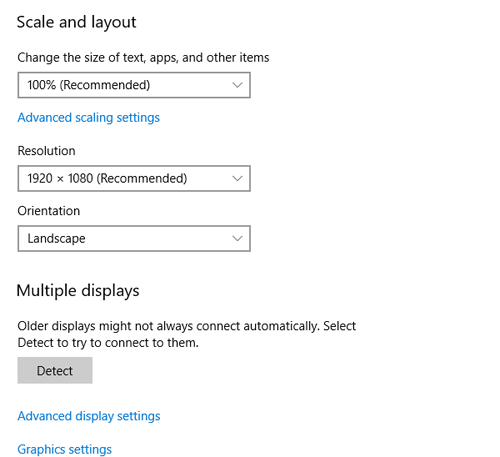Screen dimensions: 500x457
Task: Open the Graphics settings link
Action: [x=65, y=449]
